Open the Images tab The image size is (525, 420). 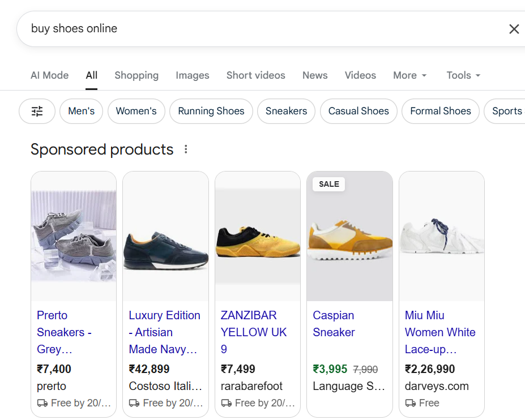192,75
